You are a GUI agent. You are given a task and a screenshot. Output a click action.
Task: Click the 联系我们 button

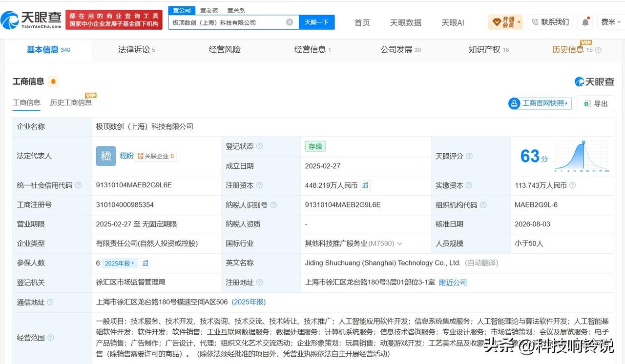[x=550, y=22]
